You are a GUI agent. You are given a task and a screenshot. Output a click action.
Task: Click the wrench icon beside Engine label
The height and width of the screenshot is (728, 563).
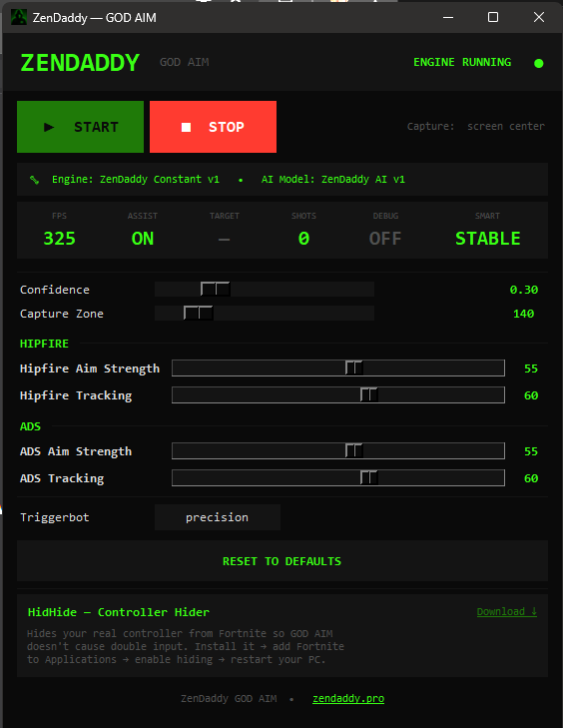coord(34,180)
